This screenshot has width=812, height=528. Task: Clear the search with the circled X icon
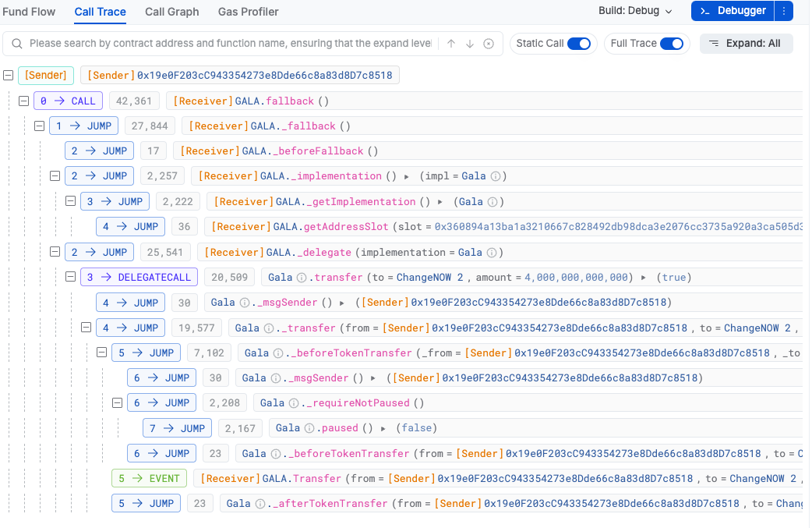tap(489, 44)
